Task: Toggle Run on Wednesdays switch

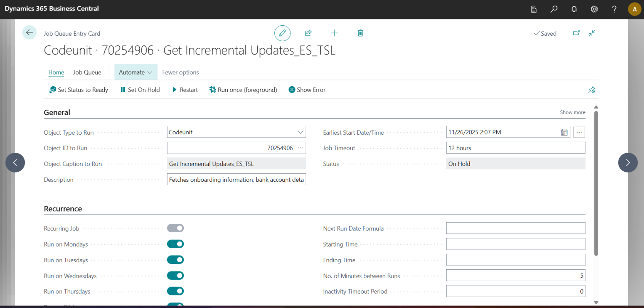Action: [x=176, y=276]
